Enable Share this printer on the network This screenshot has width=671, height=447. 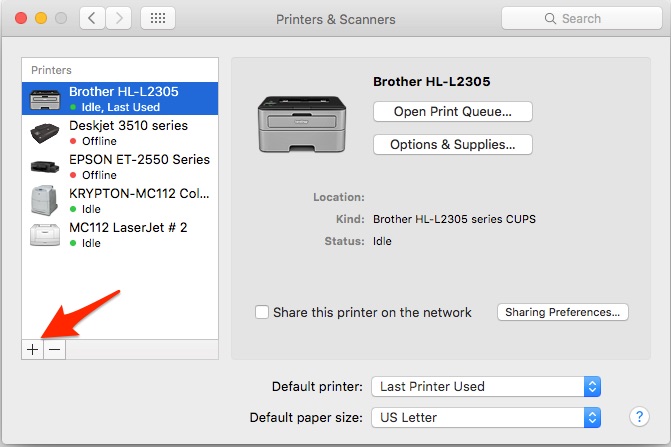[x=262, y=312]
